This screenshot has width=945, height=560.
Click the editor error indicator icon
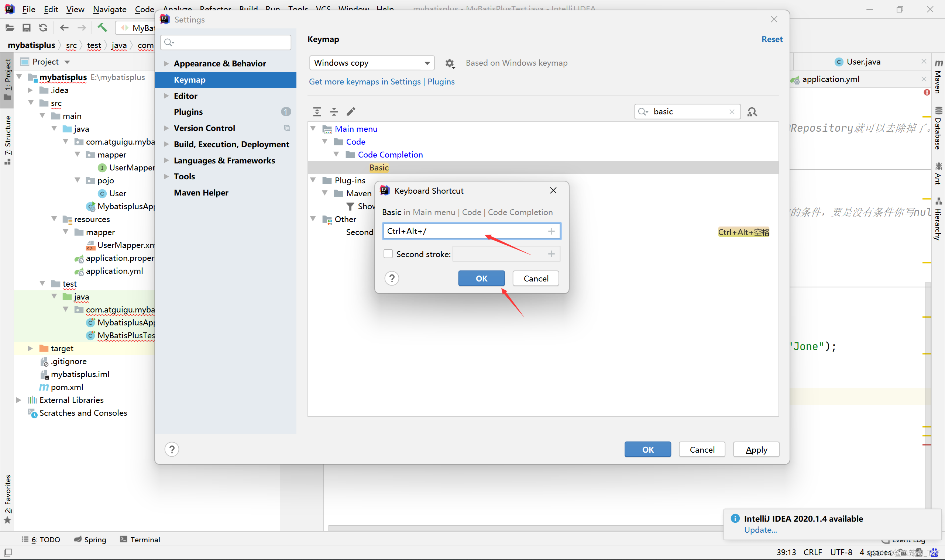coord(927,92)
